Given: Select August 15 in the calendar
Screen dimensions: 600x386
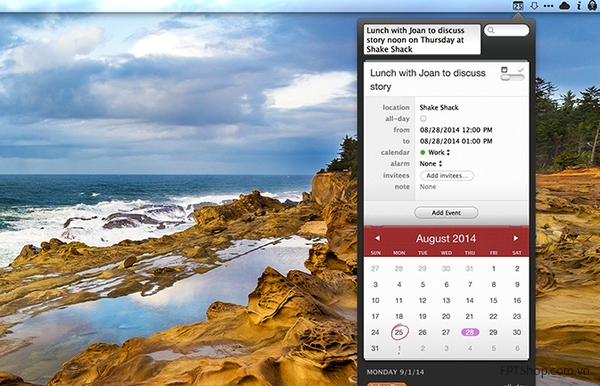Looking at the screenshot, I should tap(494, 300).
